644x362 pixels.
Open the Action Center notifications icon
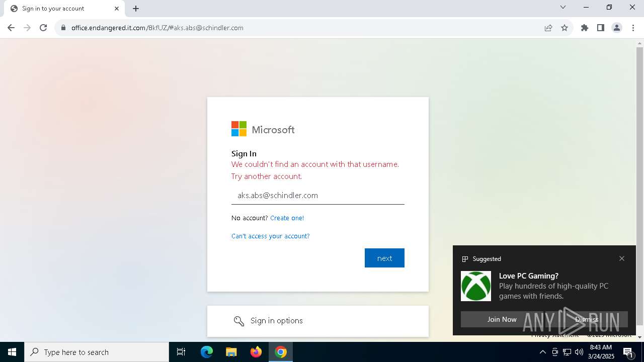click(x=628, y=352)
